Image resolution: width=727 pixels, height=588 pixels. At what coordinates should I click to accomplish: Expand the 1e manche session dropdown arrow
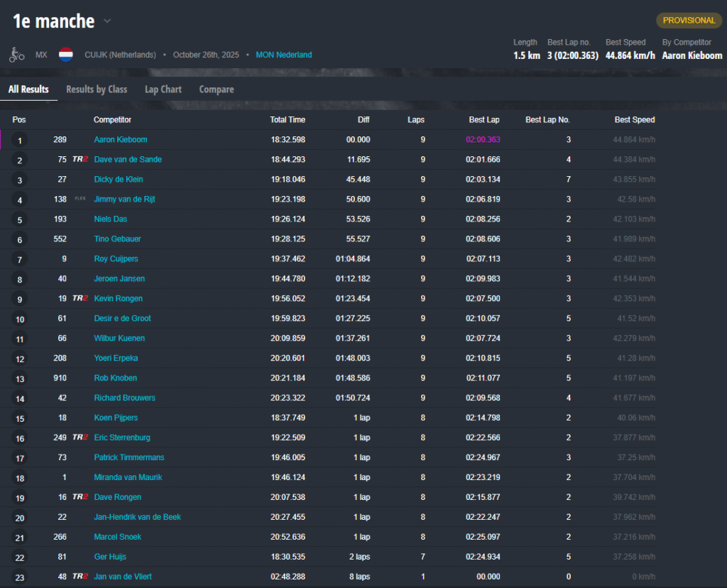107,21
